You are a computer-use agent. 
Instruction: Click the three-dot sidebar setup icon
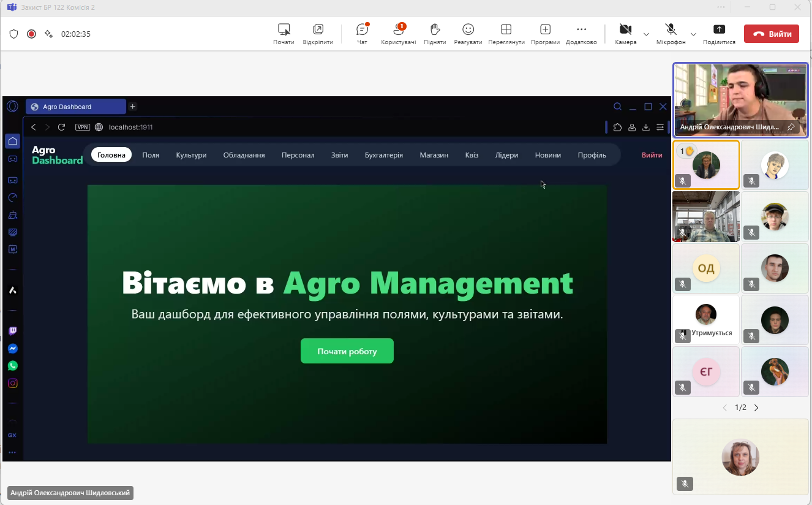pyautogui.click(x=12, y=452)
